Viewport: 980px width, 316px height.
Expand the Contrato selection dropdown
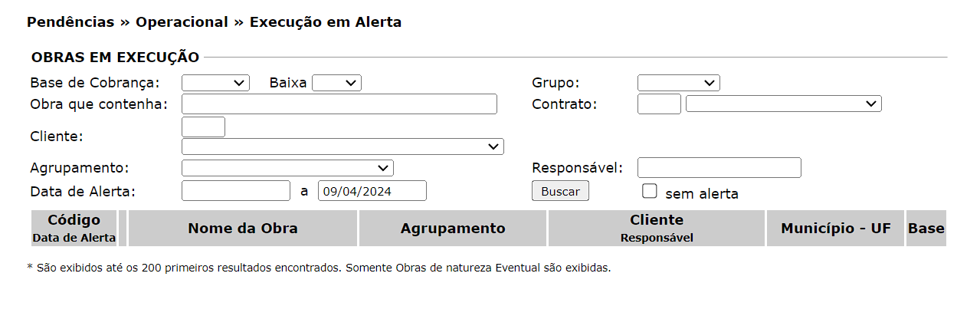point(783,104)
